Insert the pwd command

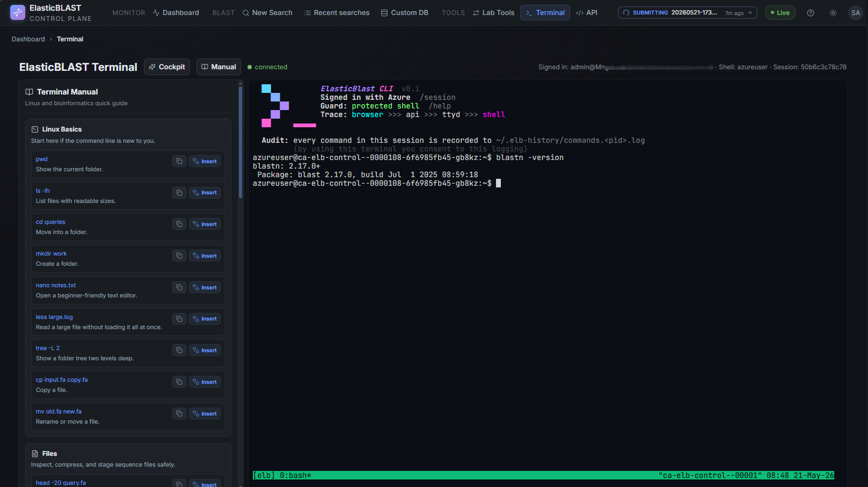205,161
